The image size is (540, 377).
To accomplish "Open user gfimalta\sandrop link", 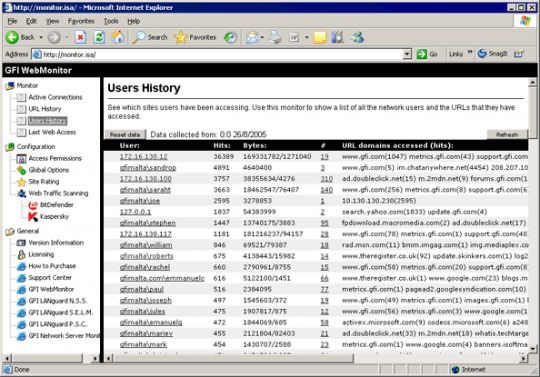I will [148, 168].
